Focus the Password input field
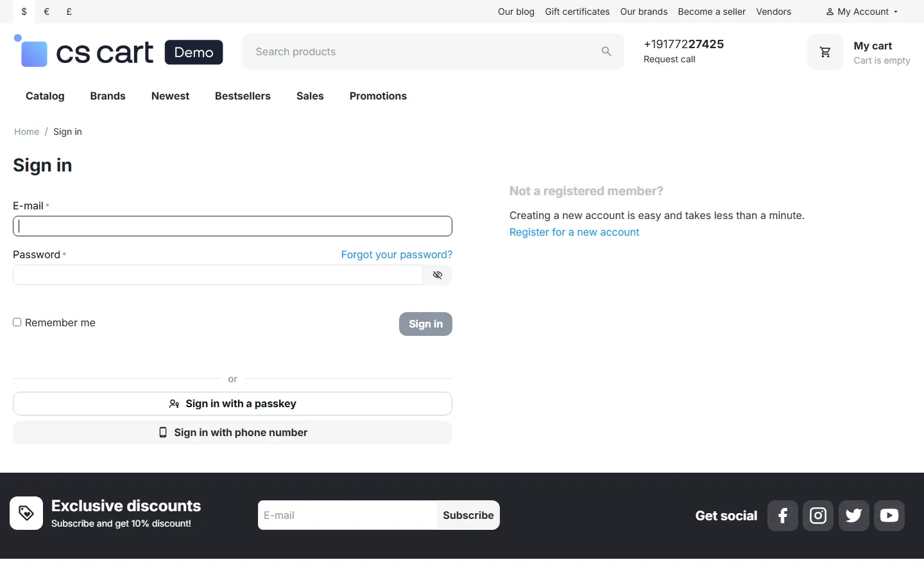 (218, 275)
